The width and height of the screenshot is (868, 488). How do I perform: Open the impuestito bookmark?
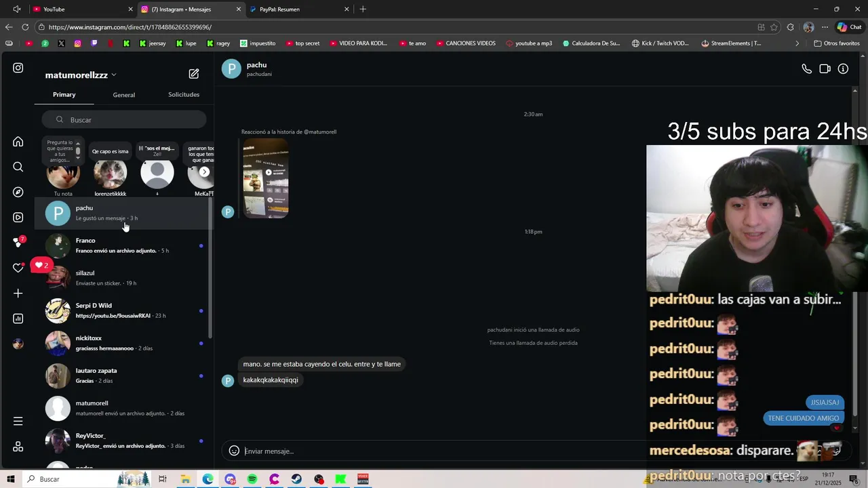[258, 43]
